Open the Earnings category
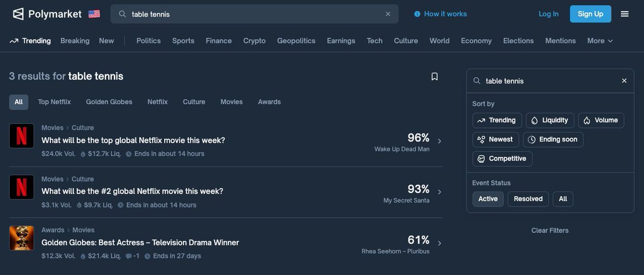Screen dimensions: 644x275 pyautogui.click(x=341, y=41)
